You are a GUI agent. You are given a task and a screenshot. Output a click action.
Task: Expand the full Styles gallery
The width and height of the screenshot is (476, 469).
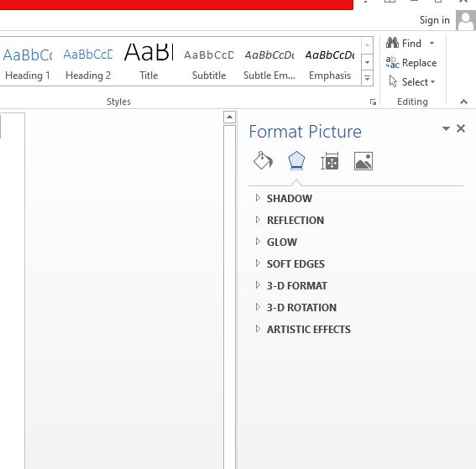[x=368, y=78]
